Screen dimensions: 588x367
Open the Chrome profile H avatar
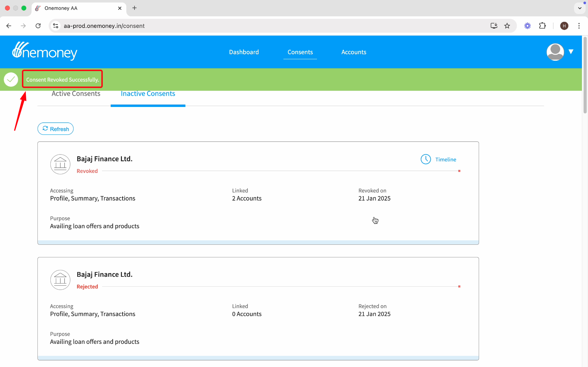[564, 26]
